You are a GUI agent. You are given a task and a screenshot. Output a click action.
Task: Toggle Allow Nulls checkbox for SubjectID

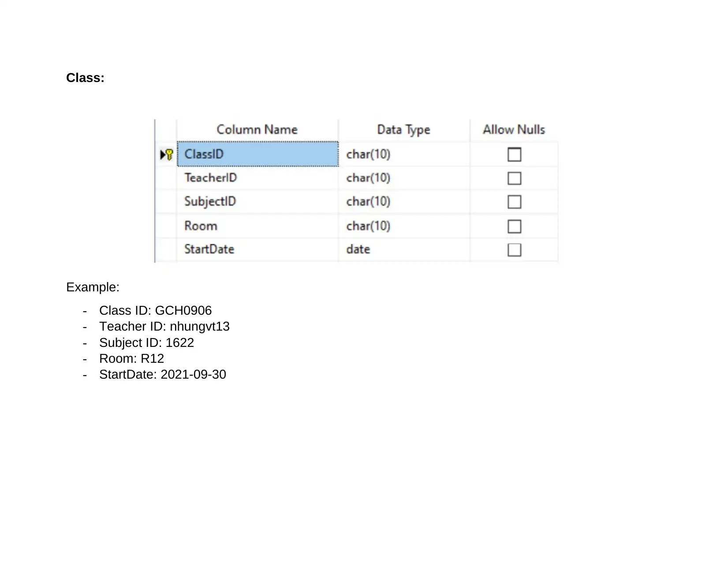pos(514,202)
